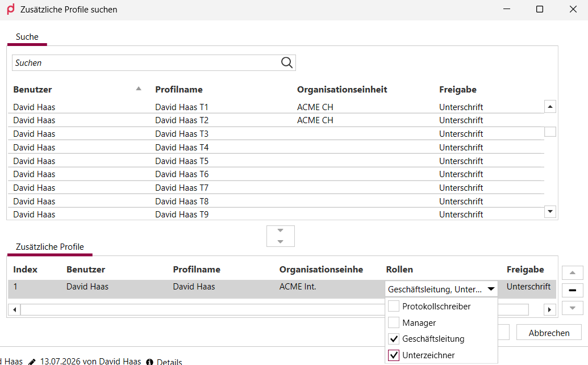Viewport: 588px width, 365px height.
Task: Click the Details label in footer
Action: click(x=169, y=362)
